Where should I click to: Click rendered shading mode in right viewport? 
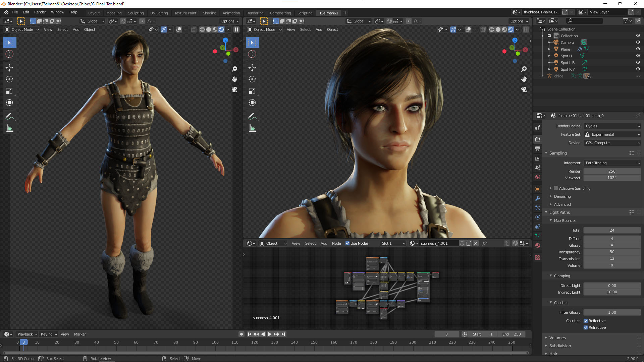511,29
